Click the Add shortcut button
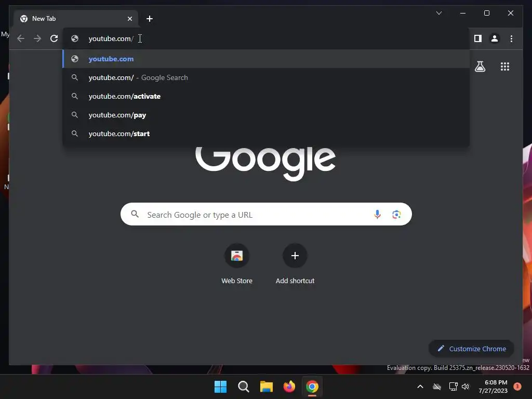532x399 pixels. coord(295,263)
